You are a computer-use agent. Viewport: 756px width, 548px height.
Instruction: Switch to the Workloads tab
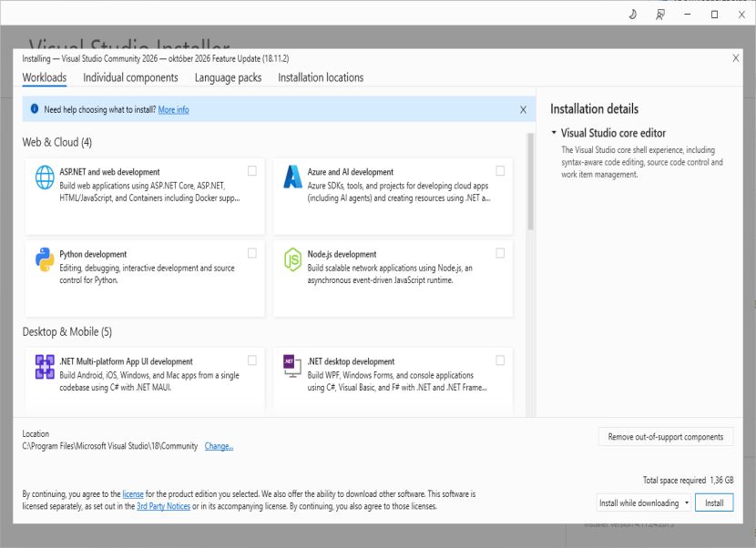point(45,77)
